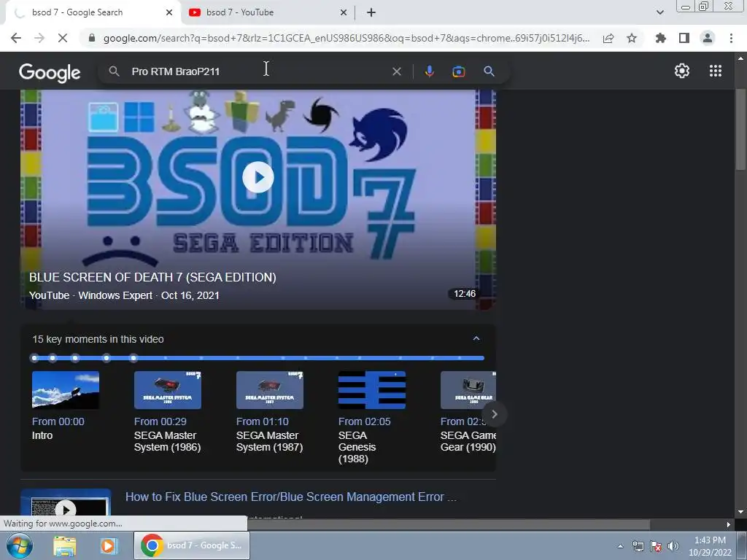
Task: Open network tray icon
Action: (638, 546)
